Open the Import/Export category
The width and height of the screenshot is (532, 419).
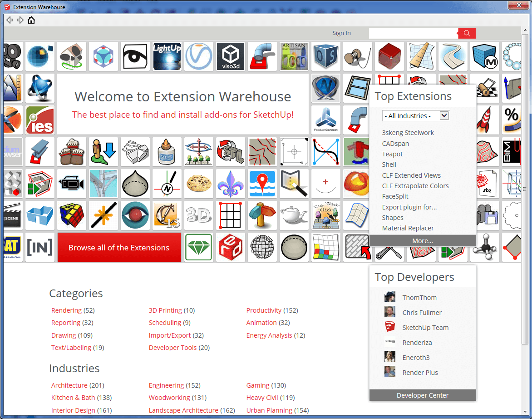coord(170,335)
